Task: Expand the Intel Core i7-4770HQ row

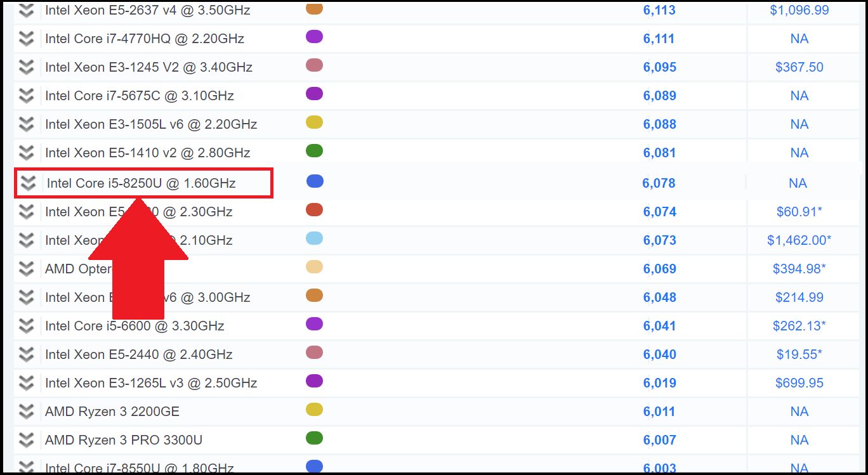Action: [x=26, y=38]
